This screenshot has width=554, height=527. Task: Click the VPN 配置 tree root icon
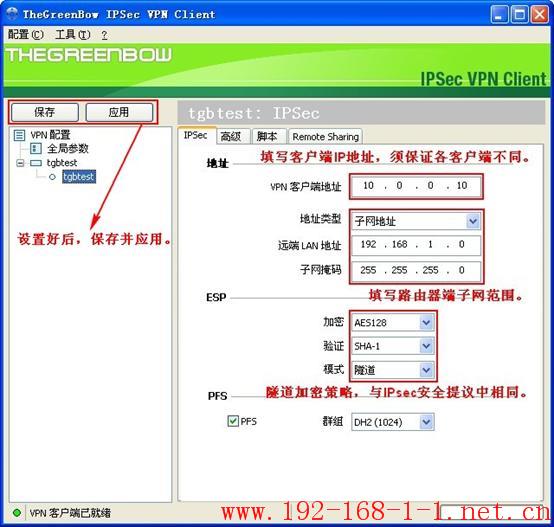click(19, 135)
